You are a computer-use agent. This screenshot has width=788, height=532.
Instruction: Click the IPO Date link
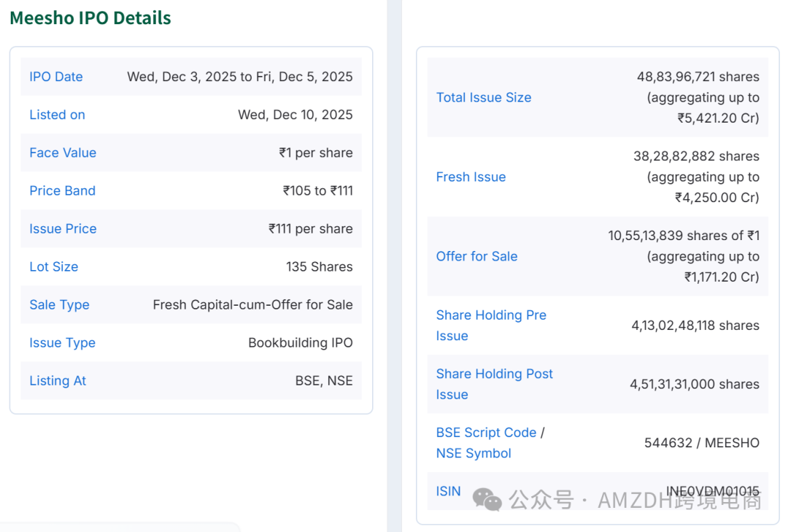(x=56, y=77)
